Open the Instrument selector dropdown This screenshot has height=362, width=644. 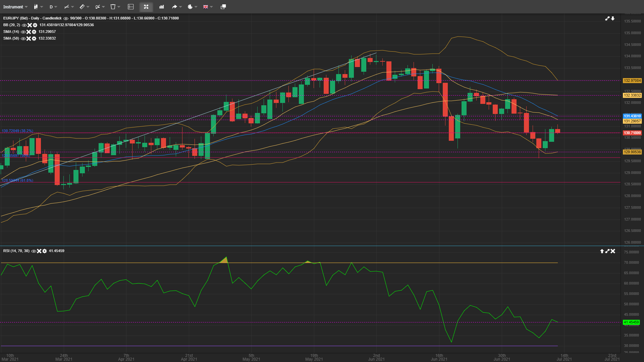tap(15, 7)
